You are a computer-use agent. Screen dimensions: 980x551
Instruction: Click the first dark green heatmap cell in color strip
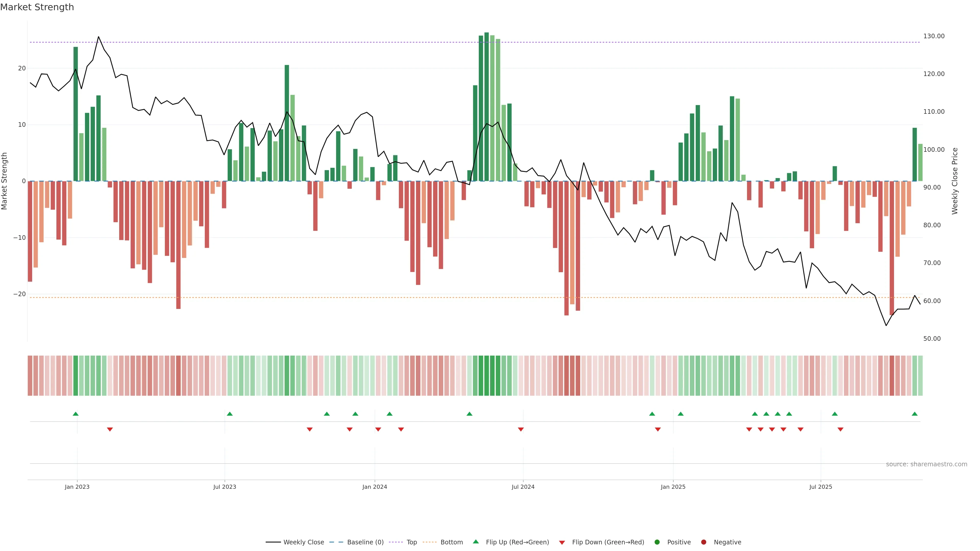(75, 375)
